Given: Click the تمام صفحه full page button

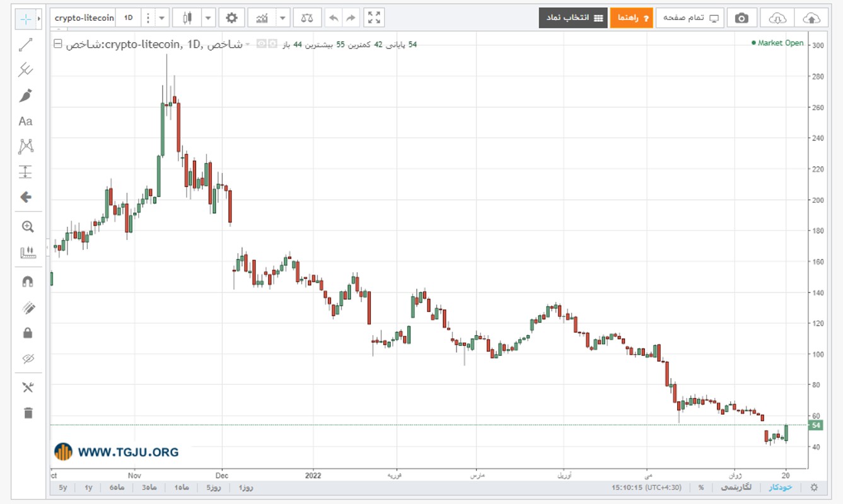Looking at the screenshot, I should click(690, 18).
